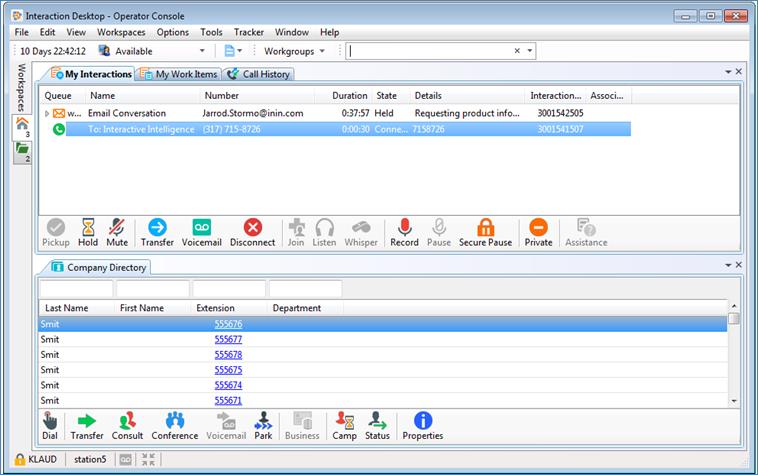Click the Consult button

click(128, 425)
